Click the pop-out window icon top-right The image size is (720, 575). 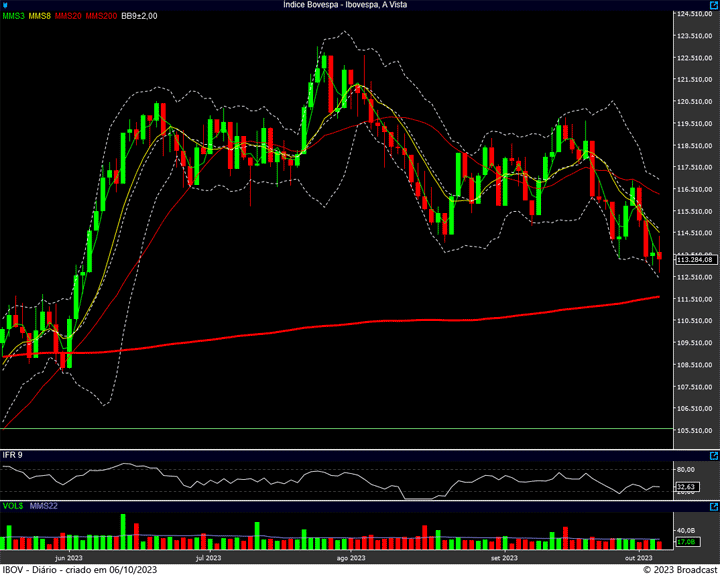pos(713,5)
